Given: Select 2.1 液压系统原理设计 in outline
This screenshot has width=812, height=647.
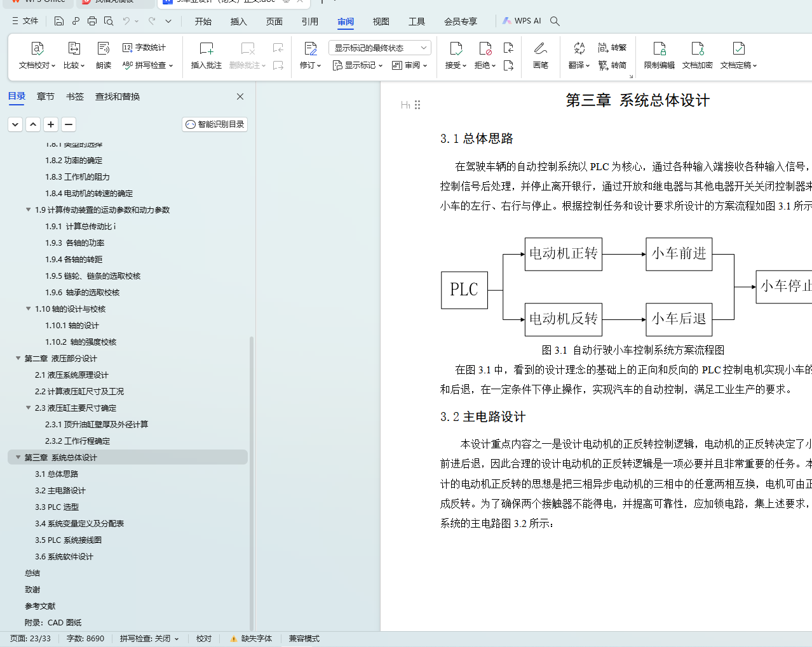Looking at the screenshot, I should coord(72,375).
